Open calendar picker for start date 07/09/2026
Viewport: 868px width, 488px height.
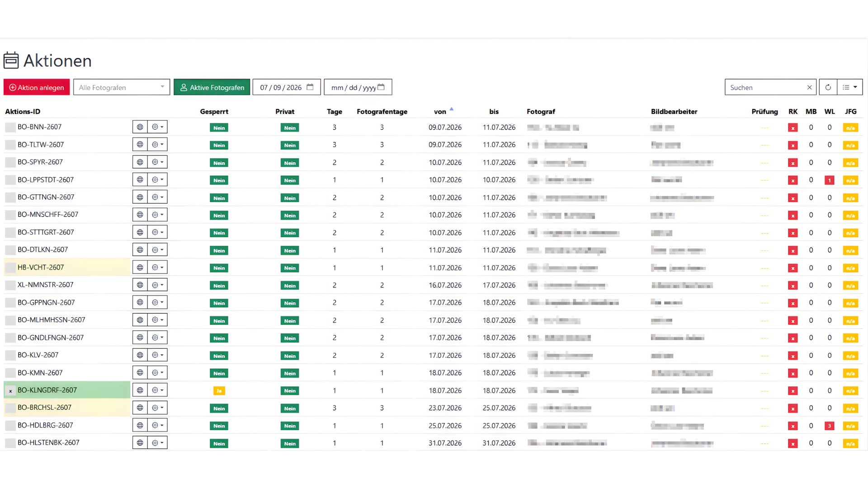(x=310, y=87)
